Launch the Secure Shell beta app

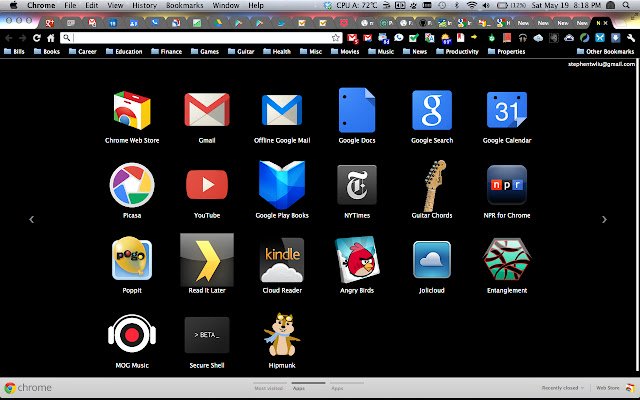(x=207, y=335)
